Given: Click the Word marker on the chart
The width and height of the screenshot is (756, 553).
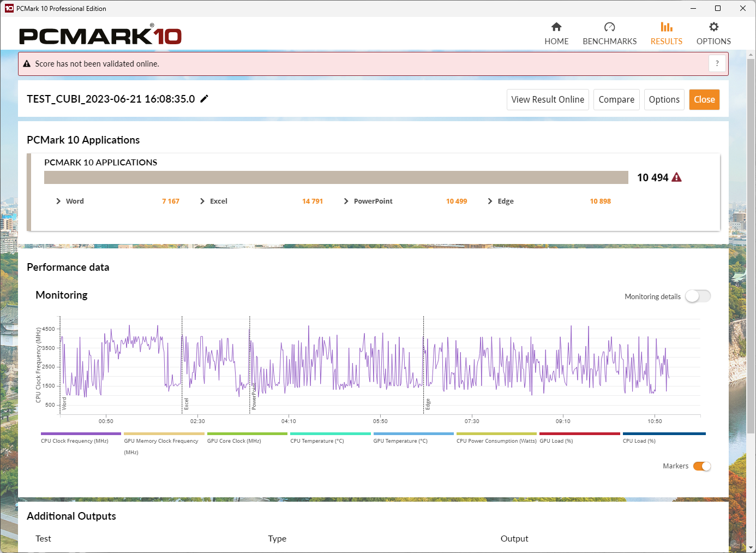Looking at the screenshot, I should coord(64,403).
